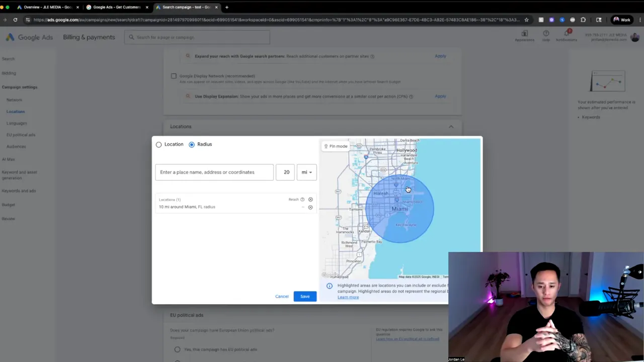The image size is (644, 362).
Task: Click the Save button
Action: (305, 297)
